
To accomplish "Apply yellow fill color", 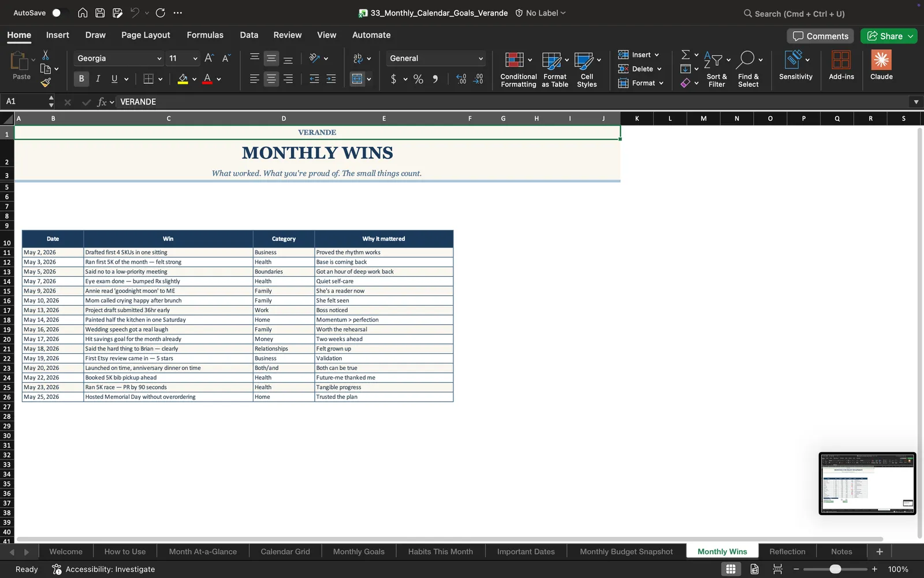I will click(x=182, y=79).
